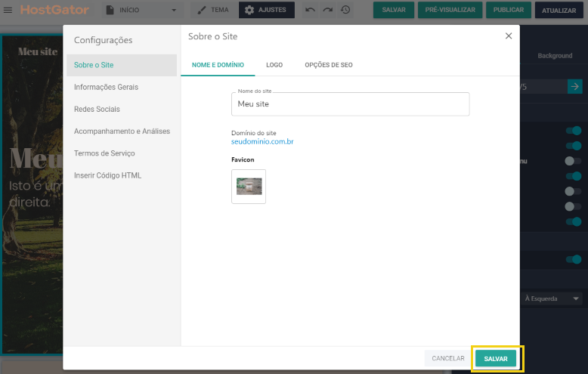Switch to the LOGO tab
The width and height of the screenshot is (588, 374).
274,65
